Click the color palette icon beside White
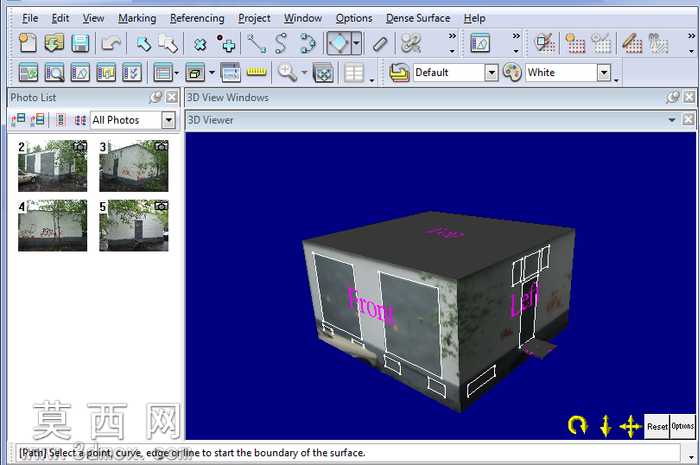 click(512, 72)
